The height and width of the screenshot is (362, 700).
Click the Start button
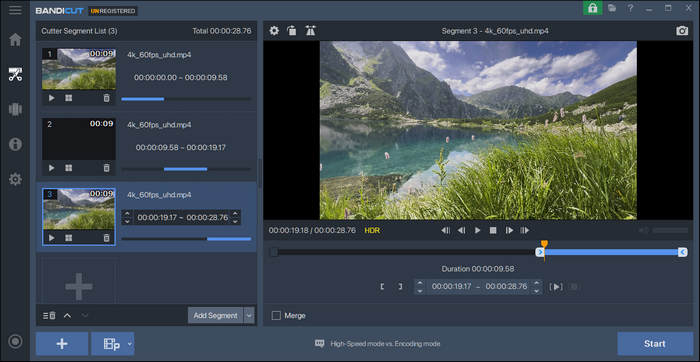655,344
